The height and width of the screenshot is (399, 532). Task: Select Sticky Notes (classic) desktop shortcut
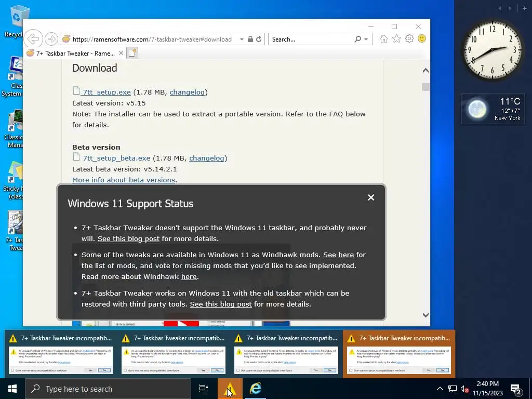[14, 180]
